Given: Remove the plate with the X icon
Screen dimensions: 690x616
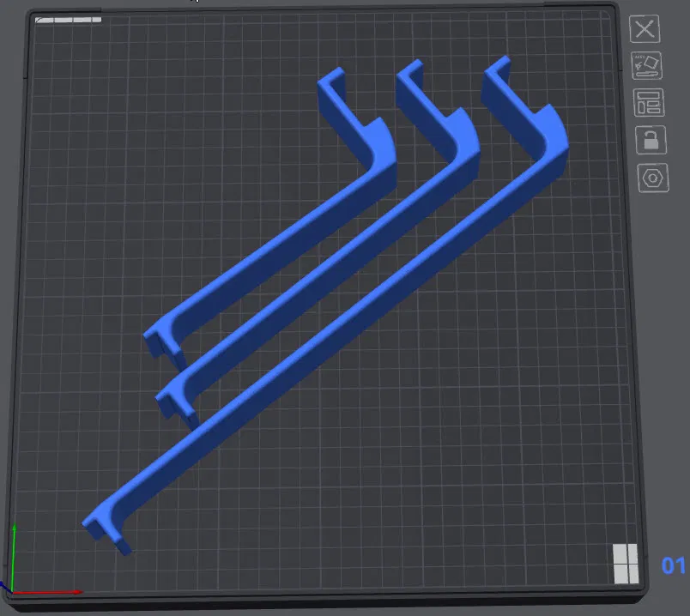Looking at the screenshot, I should coord(645,29).
